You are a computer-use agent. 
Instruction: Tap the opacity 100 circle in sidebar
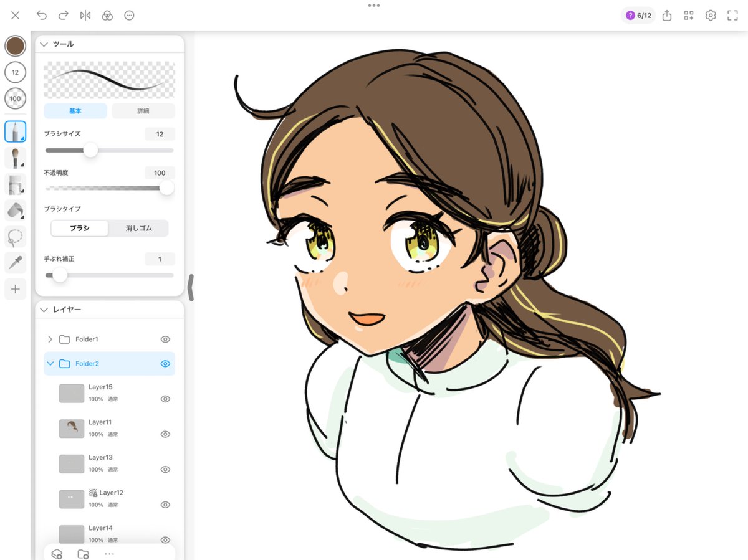tap(15, 98)
